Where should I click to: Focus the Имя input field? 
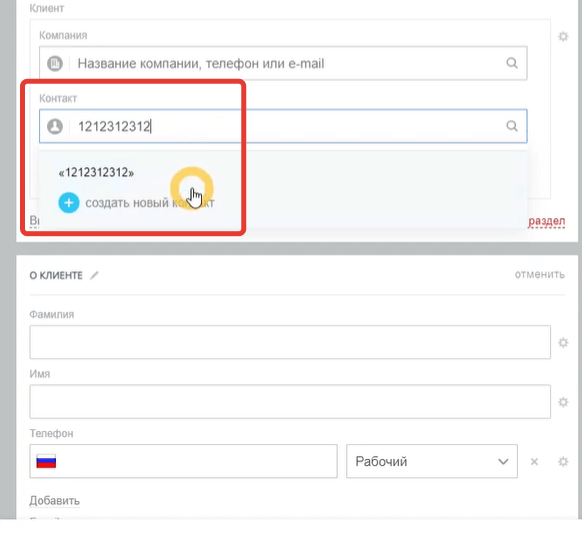[290, 402]
